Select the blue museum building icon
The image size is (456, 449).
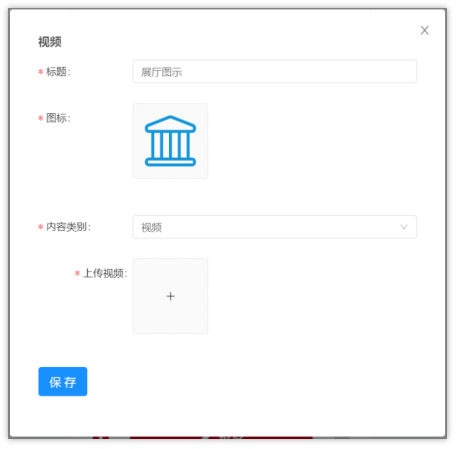(170, 141)
